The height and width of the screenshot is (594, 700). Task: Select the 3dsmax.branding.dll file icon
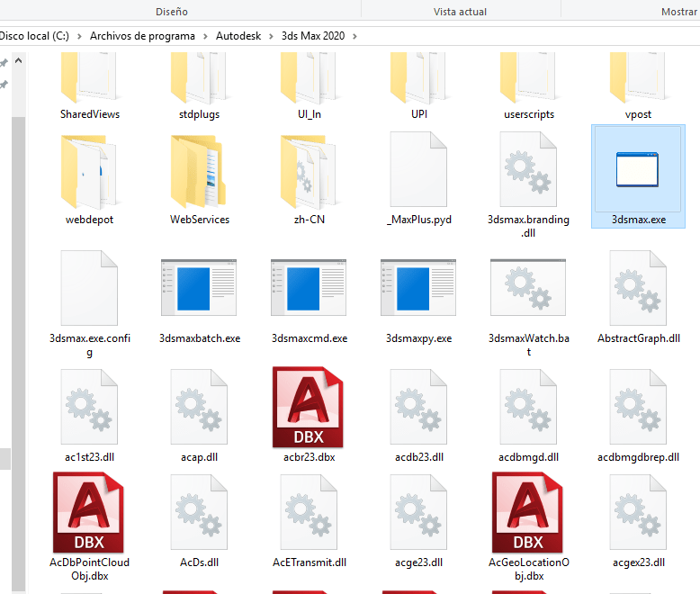tap(528, 169)
